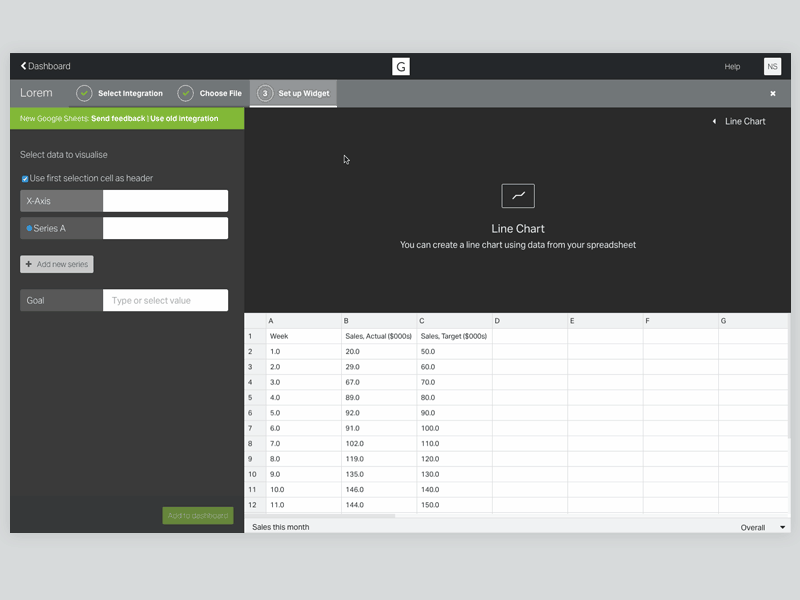Click the blue Series A color dot
This screenshot has height=600, width=800.
tap(29, 228)
